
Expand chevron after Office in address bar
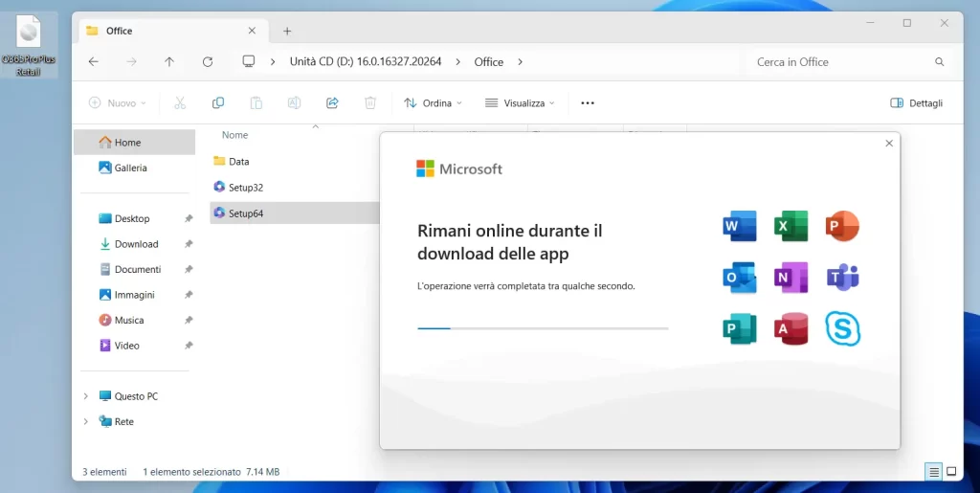pos(520,62)
